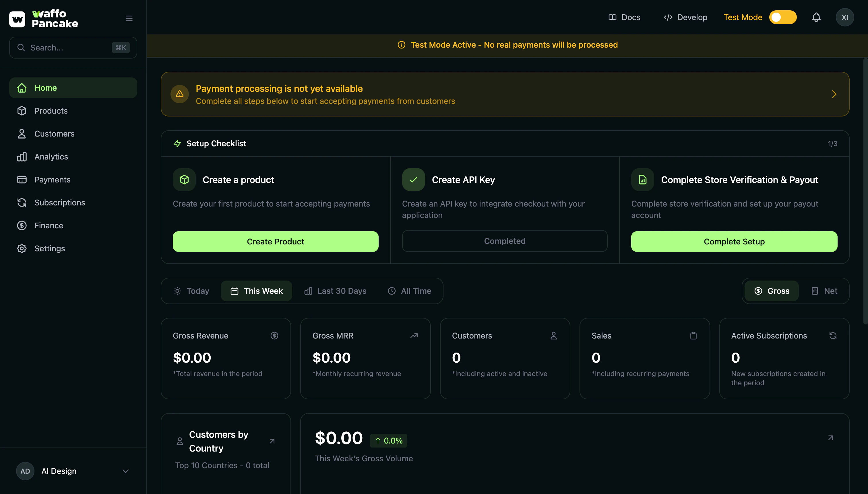Select the All Time tab

point(409,291)
